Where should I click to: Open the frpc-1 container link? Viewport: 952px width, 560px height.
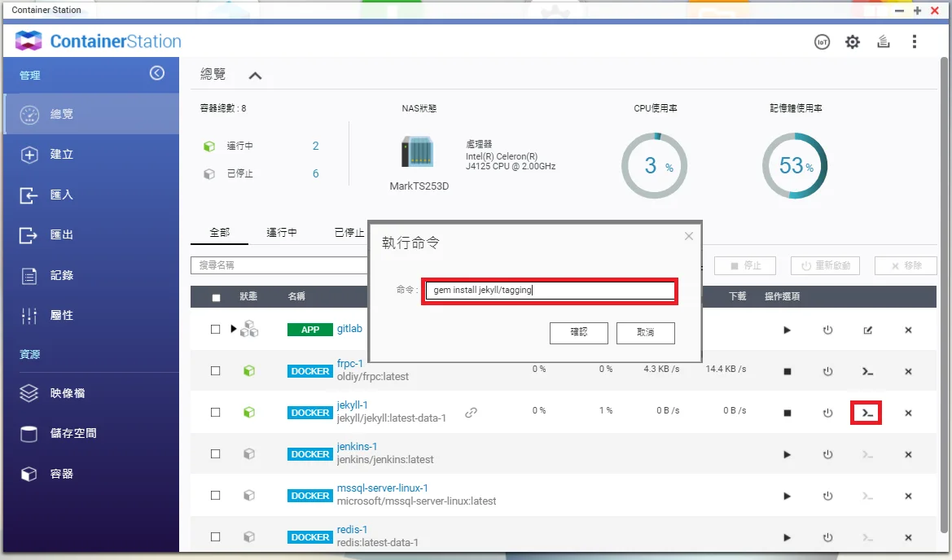[349, 363]
